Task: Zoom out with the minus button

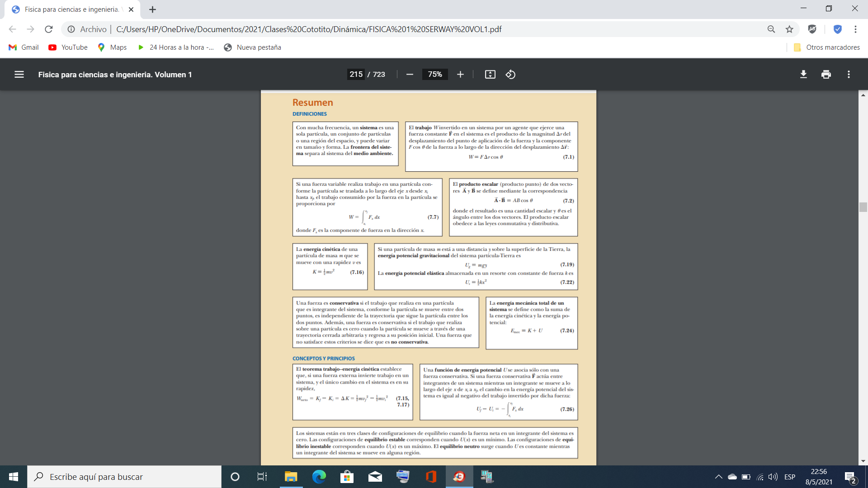Action: (x=410, y=75)
